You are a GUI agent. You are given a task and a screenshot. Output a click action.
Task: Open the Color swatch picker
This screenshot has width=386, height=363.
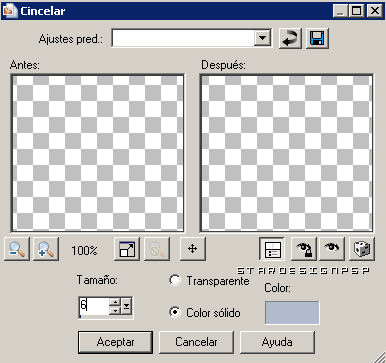point(292,313)
